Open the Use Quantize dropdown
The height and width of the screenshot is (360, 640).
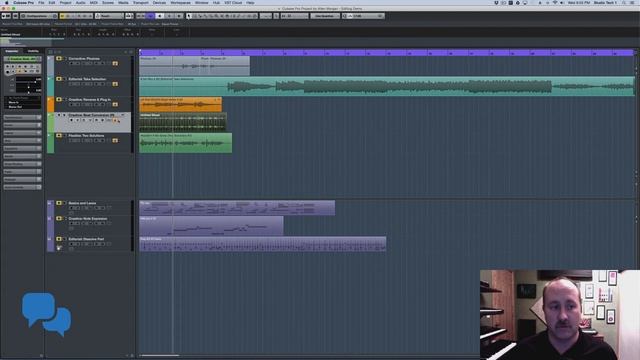tap(324, 16)
